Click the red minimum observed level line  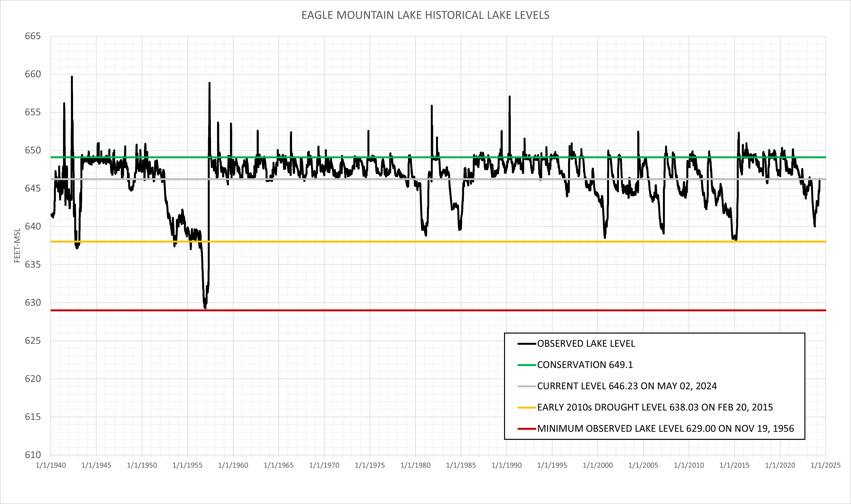click(x=438, y=310)
